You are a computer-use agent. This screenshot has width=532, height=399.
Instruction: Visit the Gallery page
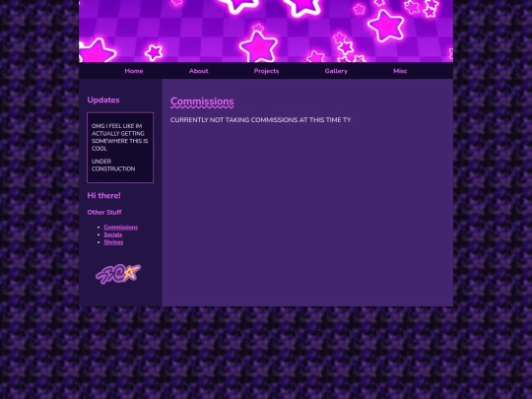(x=336, y=71)
